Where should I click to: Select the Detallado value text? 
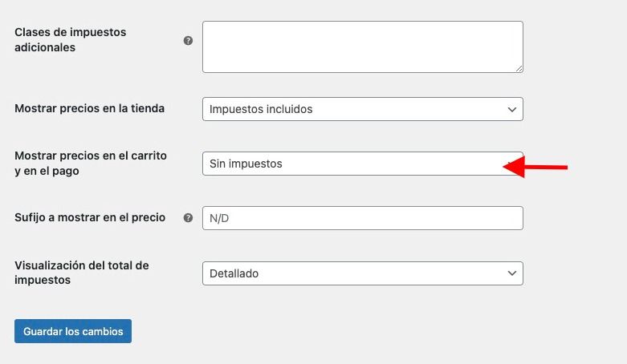click(234, 273)
